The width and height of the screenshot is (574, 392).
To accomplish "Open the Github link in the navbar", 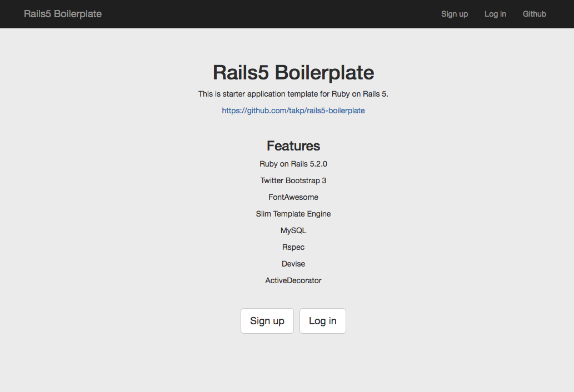I will click(534, 14).
